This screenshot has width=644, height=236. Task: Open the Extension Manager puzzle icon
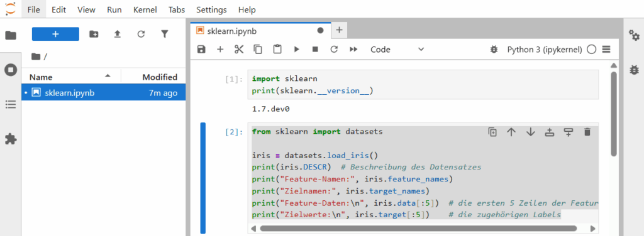pyautogui.click(x=11, y=139)
